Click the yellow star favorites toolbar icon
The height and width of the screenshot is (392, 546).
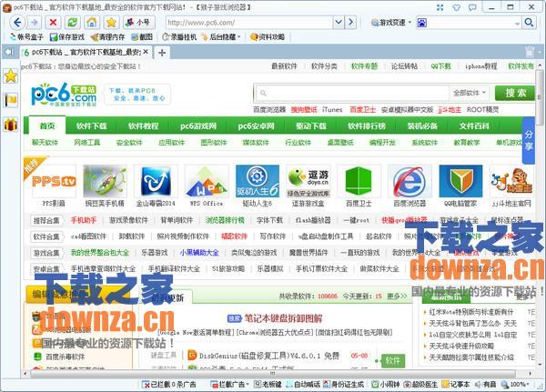(111, 23)
